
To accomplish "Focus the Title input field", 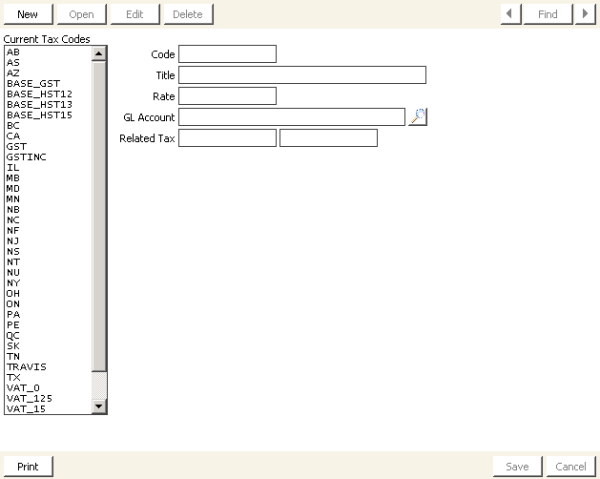I will [302, 75].
